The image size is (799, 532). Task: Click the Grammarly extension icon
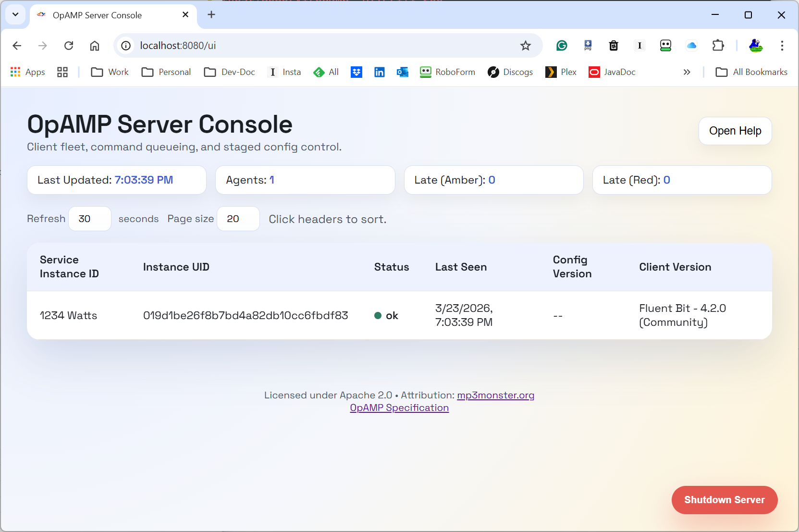(562, 46)
